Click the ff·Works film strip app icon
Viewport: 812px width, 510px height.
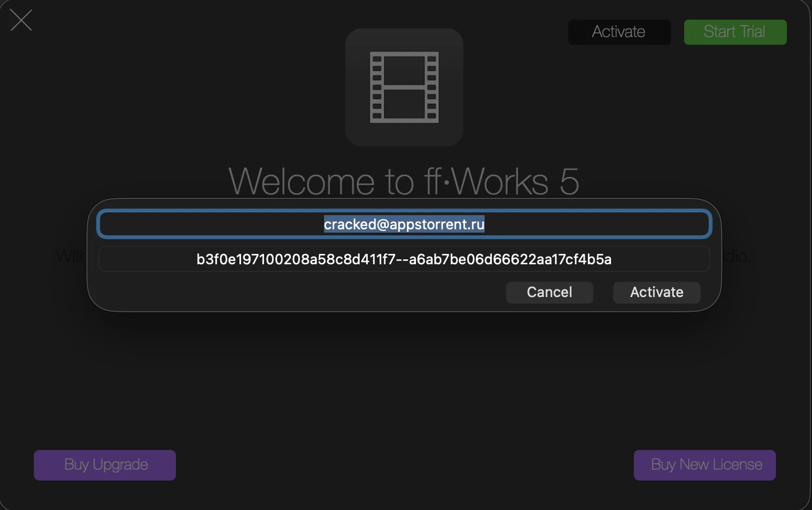[x=404, y=87]
